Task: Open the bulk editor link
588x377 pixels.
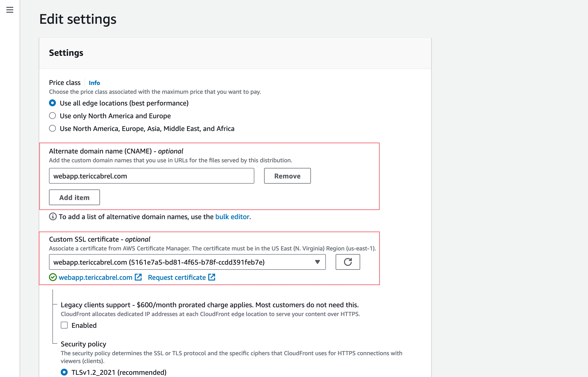Action: (x=232, y=216)
